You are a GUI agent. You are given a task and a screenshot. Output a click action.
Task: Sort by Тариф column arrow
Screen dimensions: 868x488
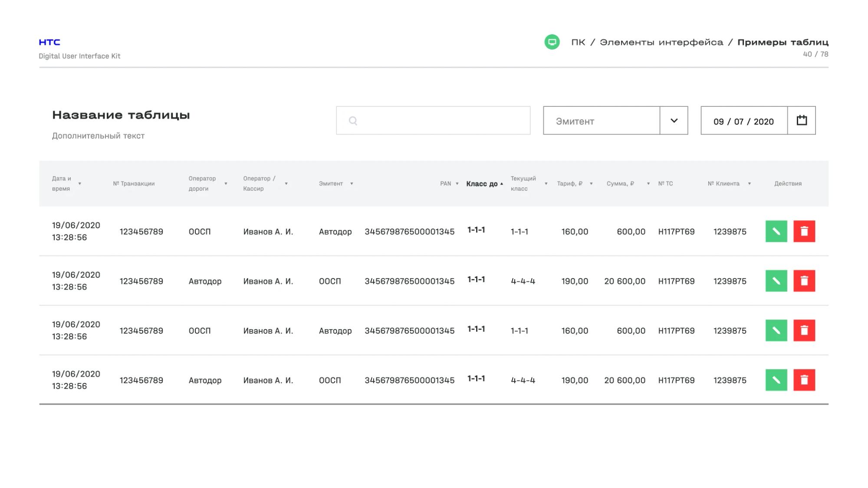[591, 184]
